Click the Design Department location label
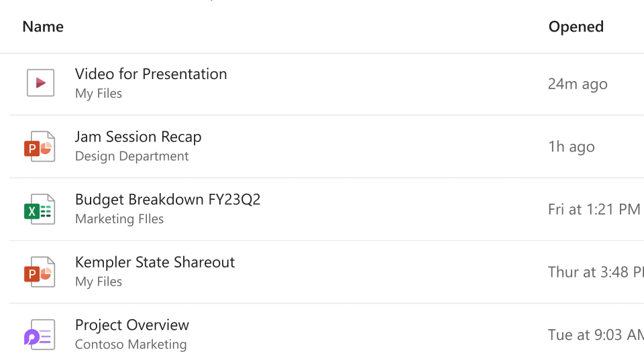The width and height of the screenshot is (644, 362). [132, 156]
